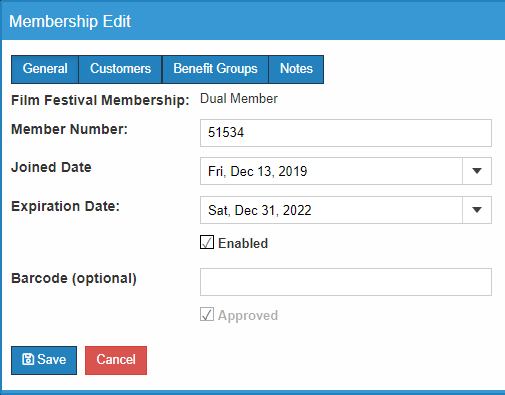Click the Membership Edit title bar
The width and height of the screenshot is (505, 395).
[253, 21]
